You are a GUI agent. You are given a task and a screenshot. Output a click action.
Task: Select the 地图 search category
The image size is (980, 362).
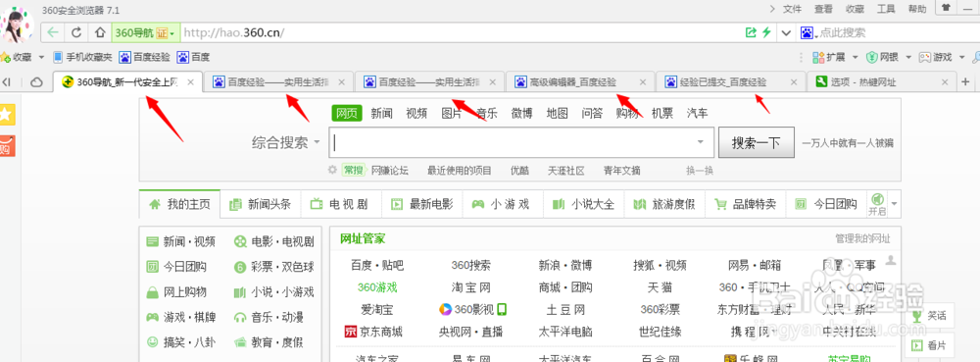tap(557, 113)
